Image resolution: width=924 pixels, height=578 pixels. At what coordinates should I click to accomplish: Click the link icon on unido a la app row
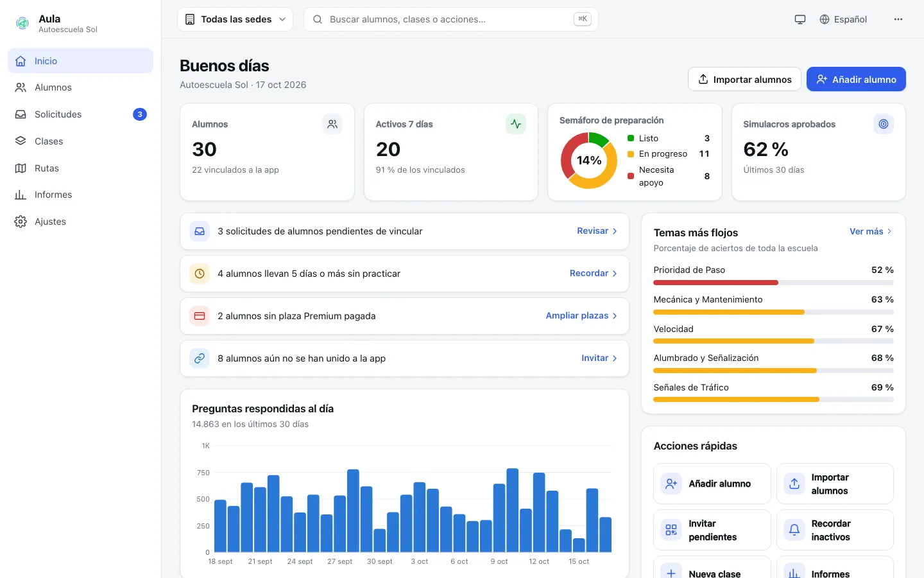click(200, 358)
